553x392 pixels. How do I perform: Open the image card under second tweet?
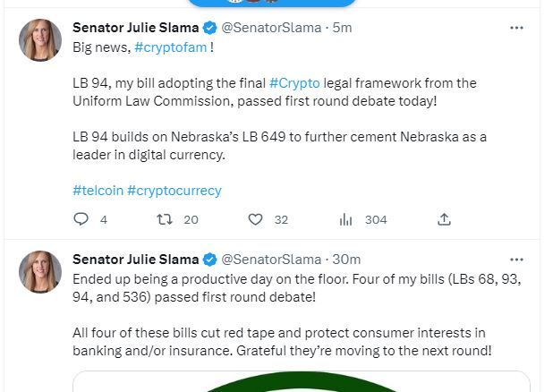[x=301, y=381]
